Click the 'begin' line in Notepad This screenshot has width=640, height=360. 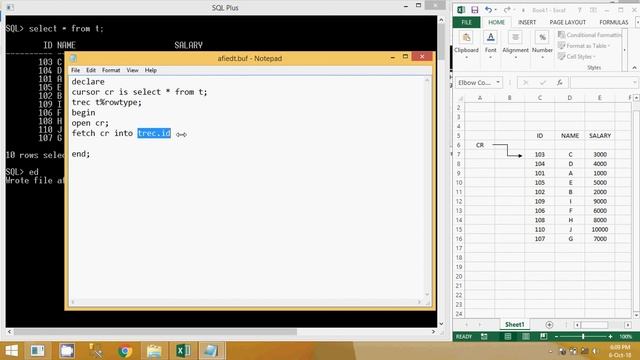[x=83, y=113]
